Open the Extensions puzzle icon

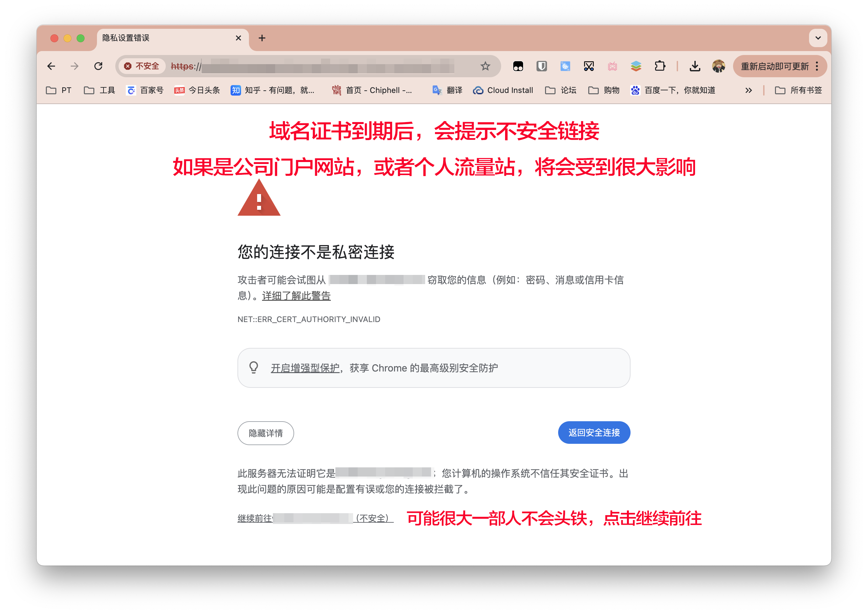659,66
